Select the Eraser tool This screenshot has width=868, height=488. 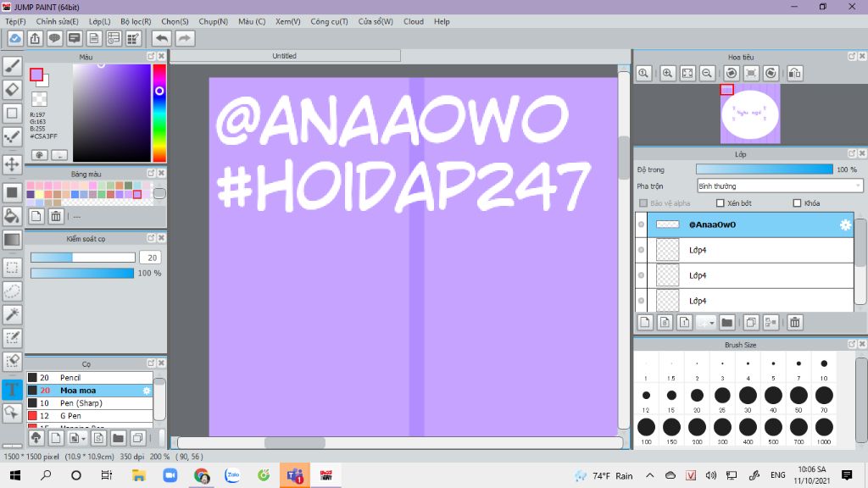[x=12, y=89]
